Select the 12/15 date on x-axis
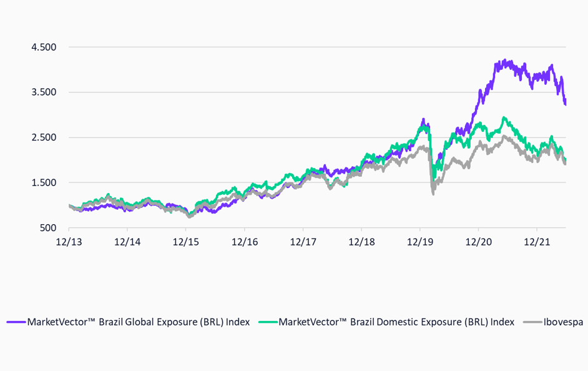The image size is (588, 371). [x=185, y=241]
